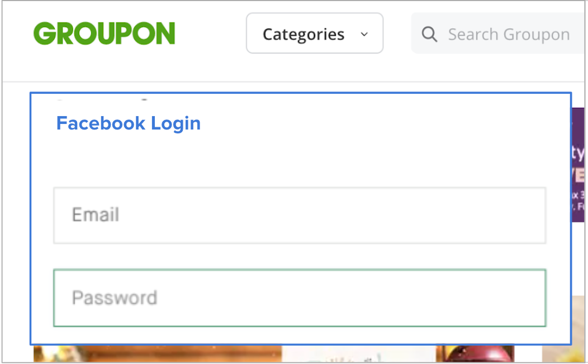Select the Facebook Login heading

coord(129,123)
